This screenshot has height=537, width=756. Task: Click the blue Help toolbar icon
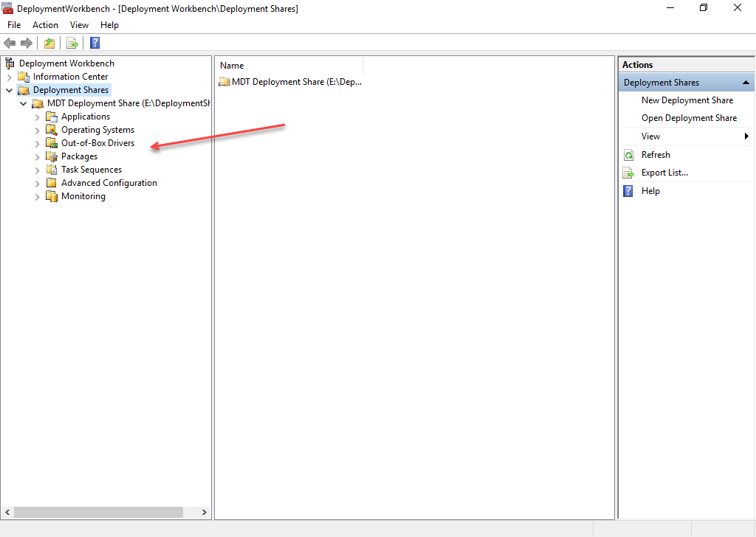[94, 43]
